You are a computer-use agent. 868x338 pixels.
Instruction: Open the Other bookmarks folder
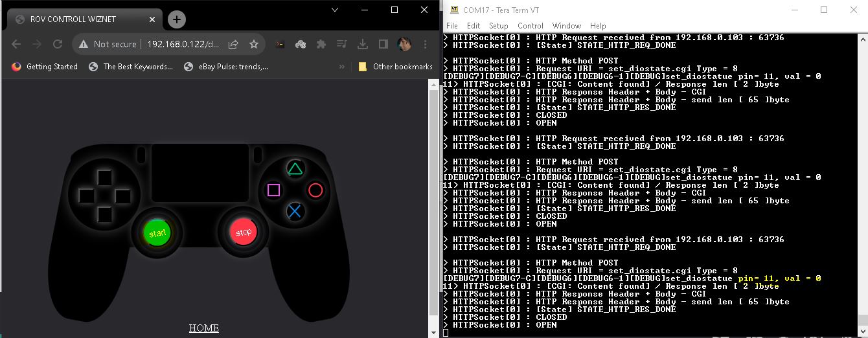[395, 67]
